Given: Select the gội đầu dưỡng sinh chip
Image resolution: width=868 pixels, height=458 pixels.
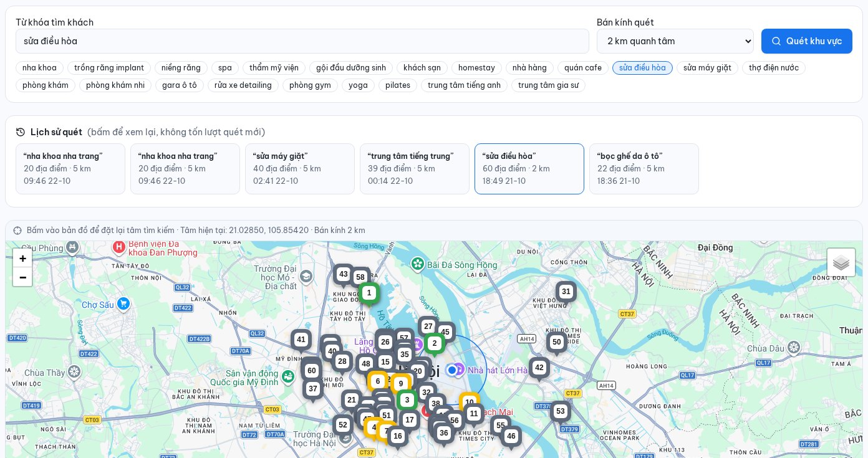Looking at the screenshot, I should (351, 68).
